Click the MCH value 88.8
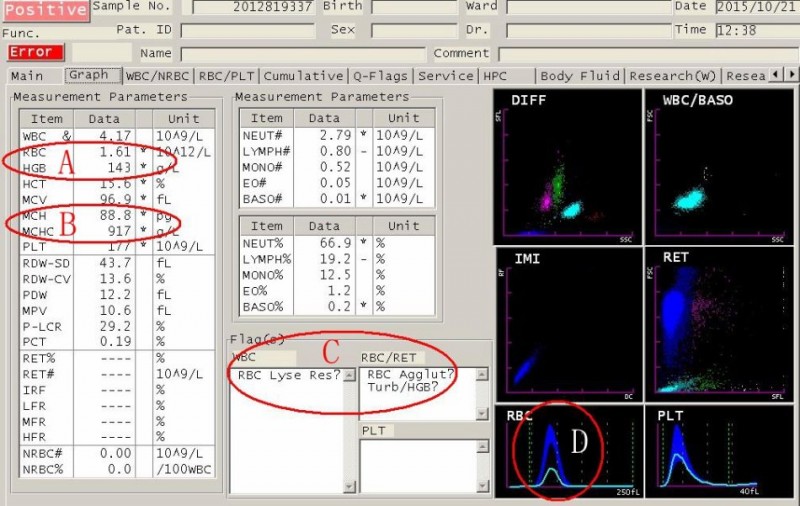 tap(115, 215)
